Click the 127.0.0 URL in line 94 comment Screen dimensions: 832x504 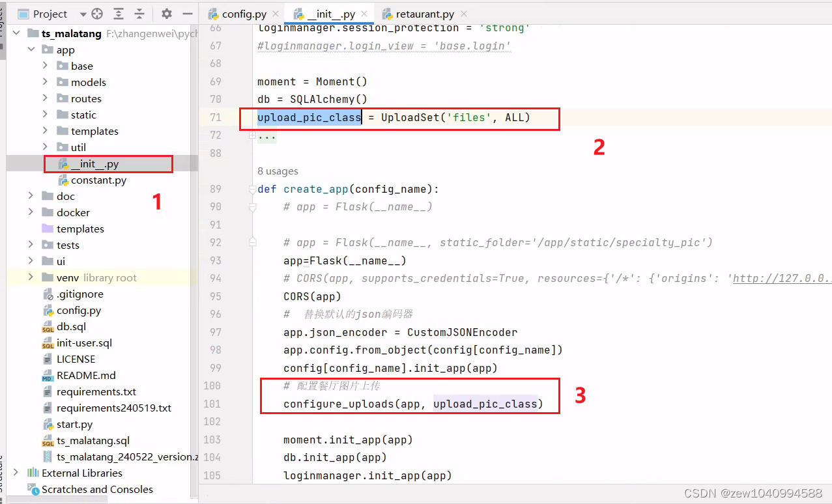tap(782, 279)
